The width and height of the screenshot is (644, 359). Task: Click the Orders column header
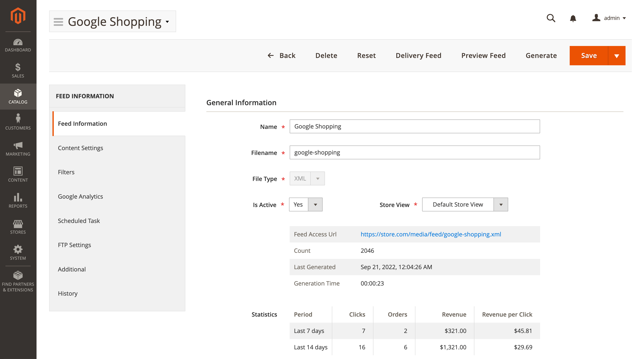pyautogui.click(x=397, y=314)
